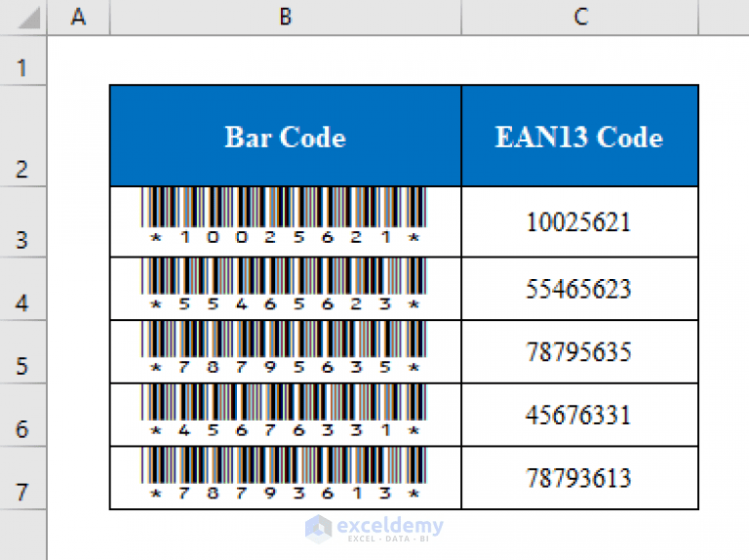Select the cell containing 55465623
Image resolution: width=749 pixels, height=560 pixels.
point(580,289)
